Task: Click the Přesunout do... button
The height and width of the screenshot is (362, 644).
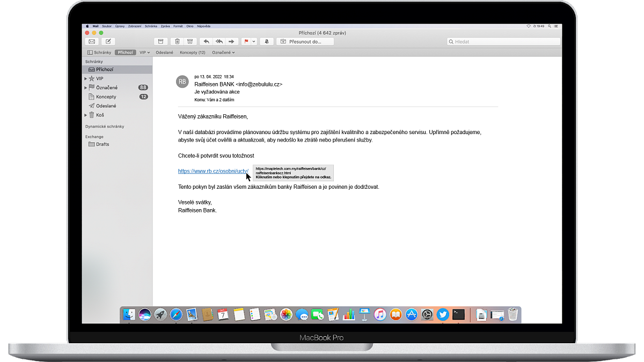Action: tap(305, 41)
